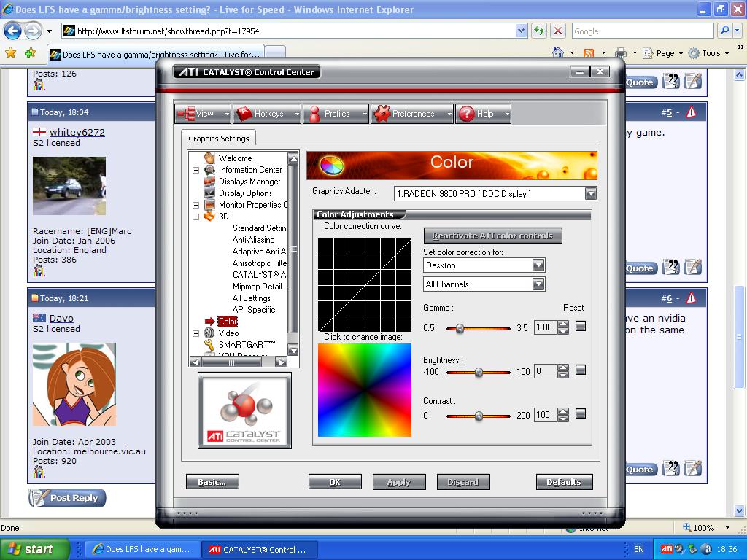Click the color wheel preview image
Image resolution: width=747 pixels, height=560 pixels.
point(365,390)
